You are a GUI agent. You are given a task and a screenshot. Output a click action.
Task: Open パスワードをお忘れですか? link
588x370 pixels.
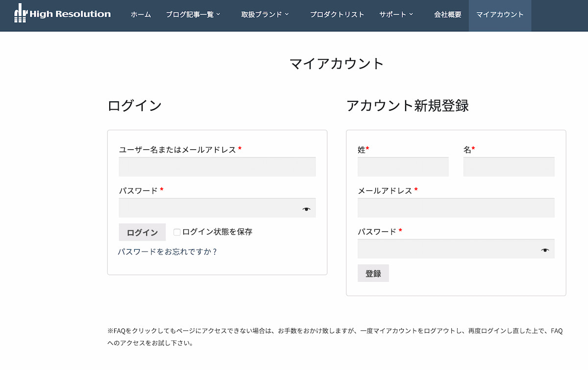tap(167, 252)
